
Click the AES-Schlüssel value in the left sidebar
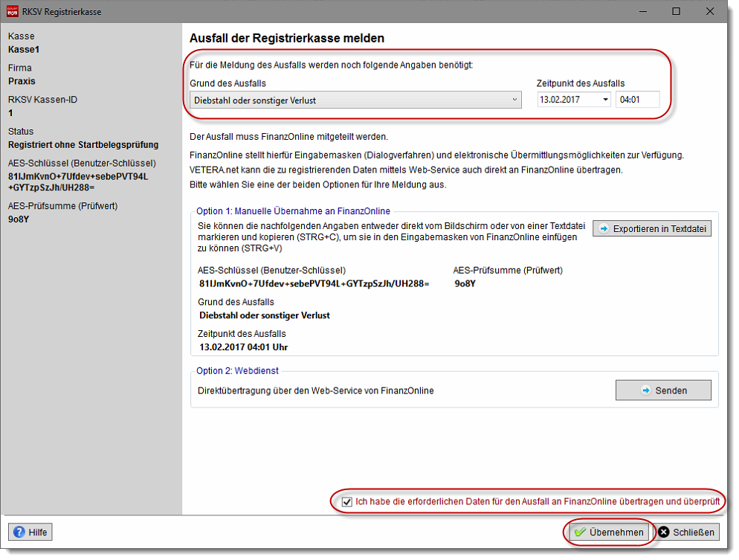[x=78, y=182]
